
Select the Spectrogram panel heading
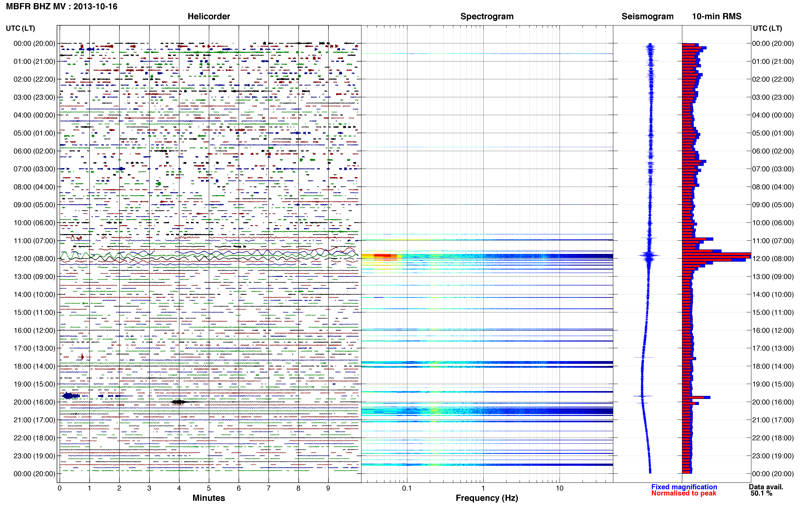coord(487,16)
